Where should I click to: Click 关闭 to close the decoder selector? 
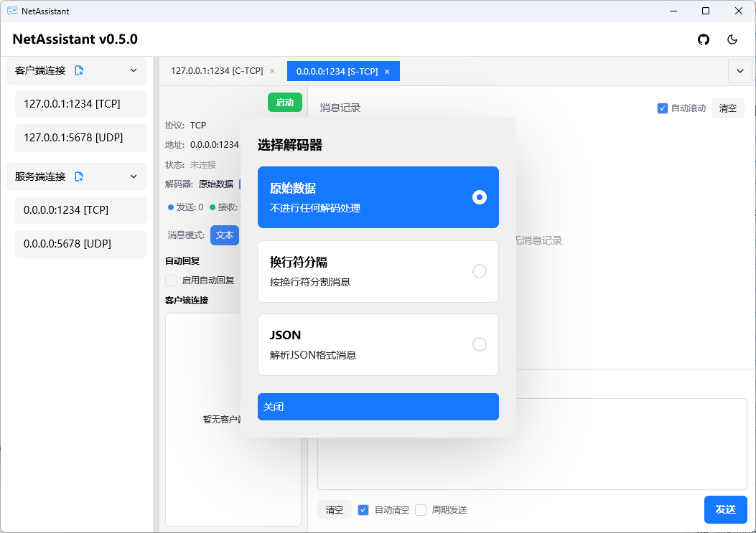point(378,407)
